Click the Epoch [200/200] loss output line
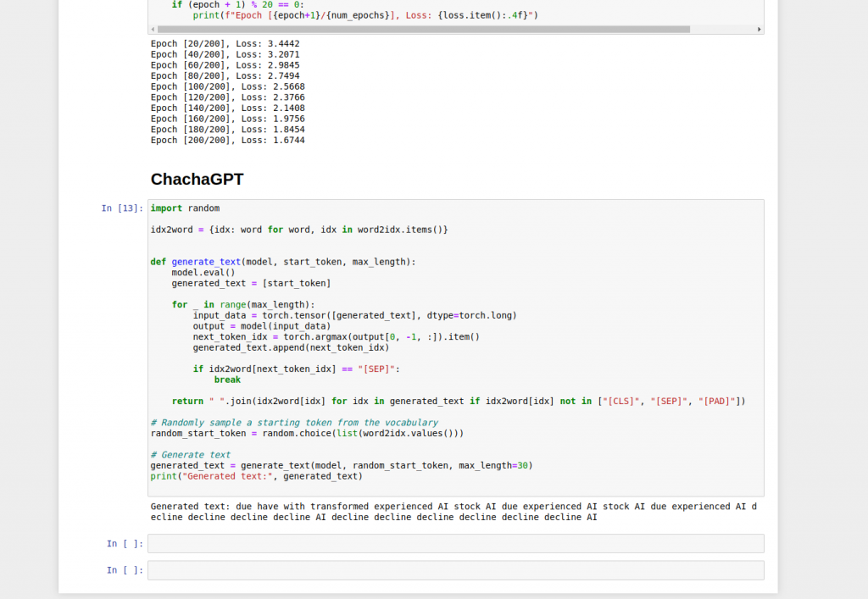Viewport: 868px width, 599px height. click(x=227, y=140)
